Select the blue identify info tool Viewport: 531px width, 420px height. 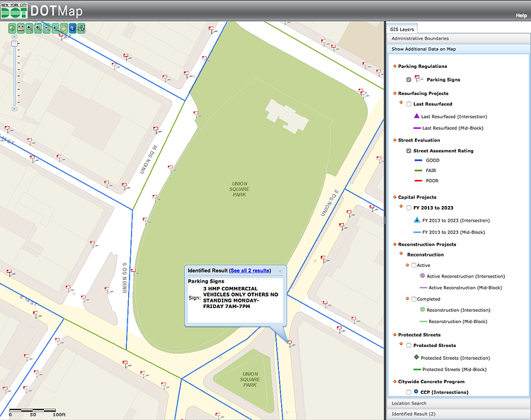[x=74, y=28]
